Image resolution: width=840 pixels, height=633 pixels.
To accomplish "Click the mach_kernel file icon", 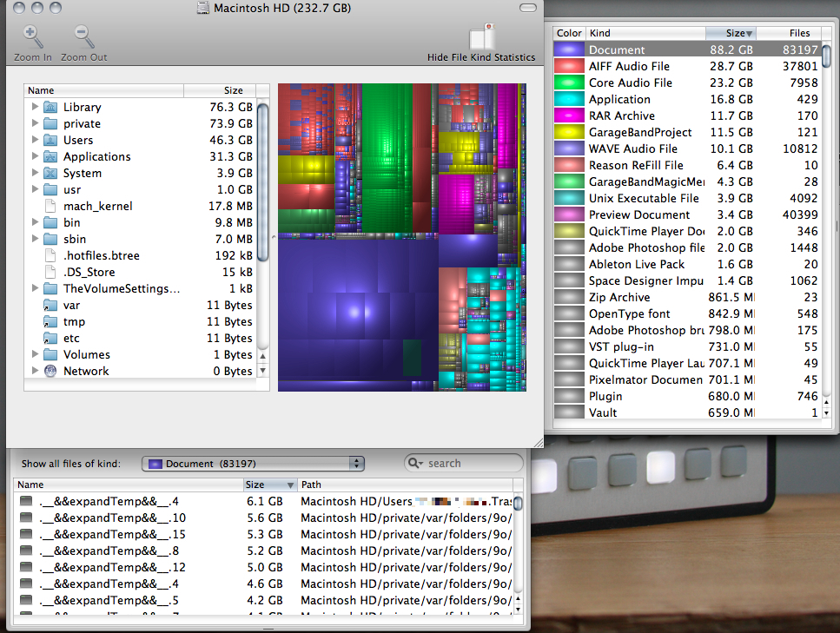I will pos(50,206).
